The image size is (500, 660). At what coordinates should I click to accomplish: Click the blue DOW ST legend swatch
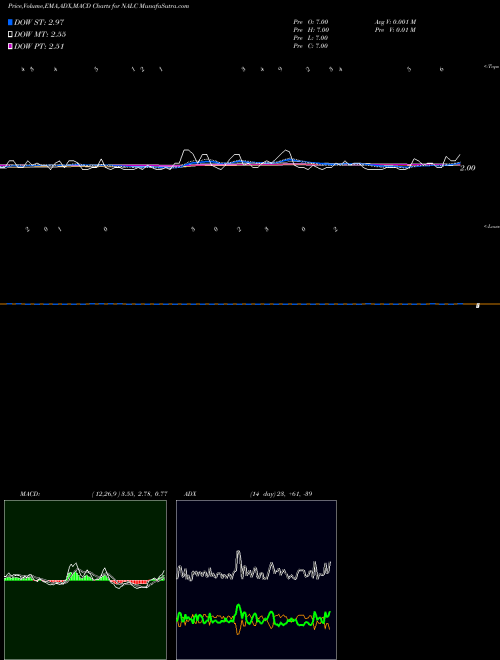(10, 22)
